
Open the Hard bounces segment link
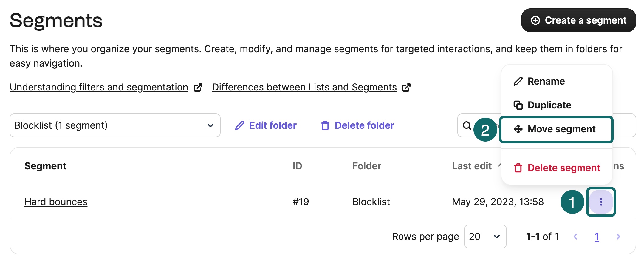56,202
